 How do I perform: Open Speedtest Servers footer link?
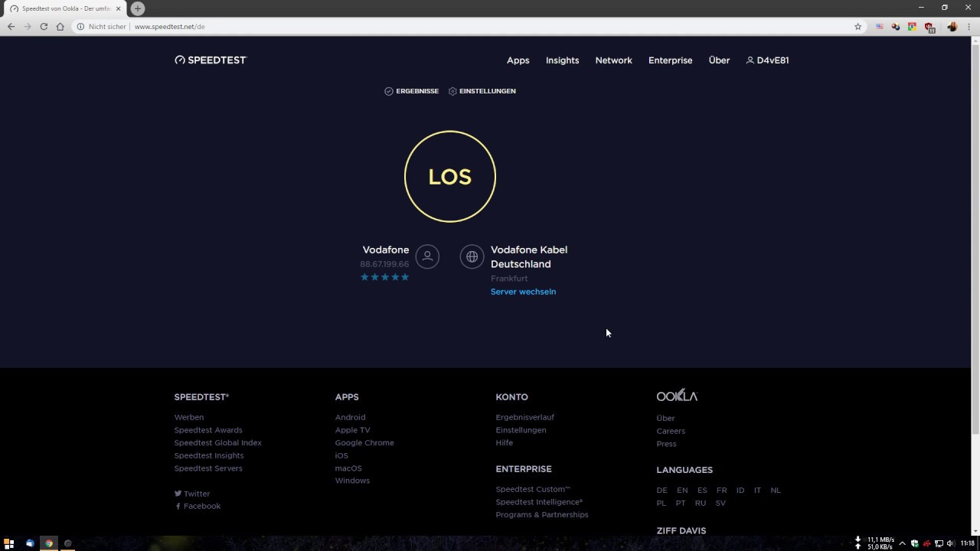(208, 468)
